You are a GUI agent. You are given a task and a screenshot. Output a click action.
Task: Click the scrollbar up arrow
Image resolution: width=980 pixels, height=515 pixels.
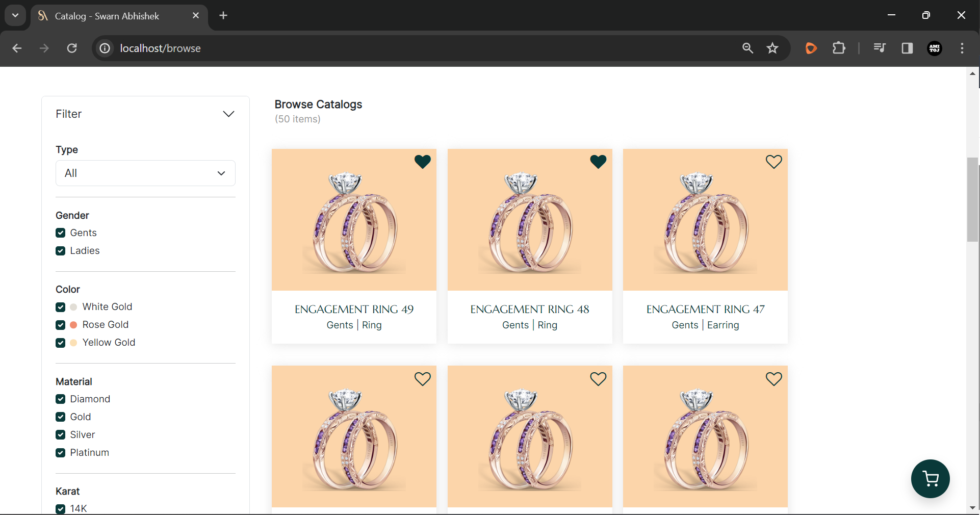point(972,73)
